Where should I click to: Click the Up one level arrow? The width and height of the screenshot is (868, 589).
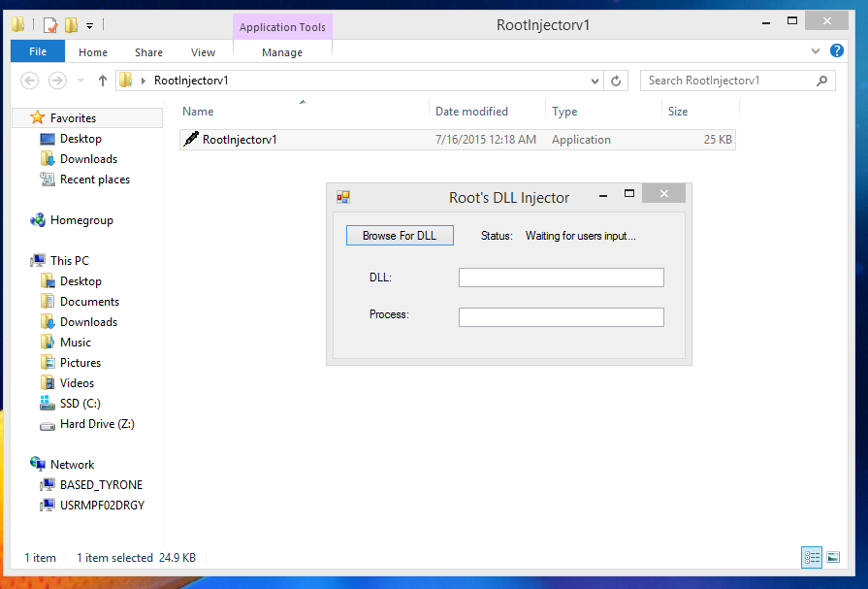pos(103,81)
